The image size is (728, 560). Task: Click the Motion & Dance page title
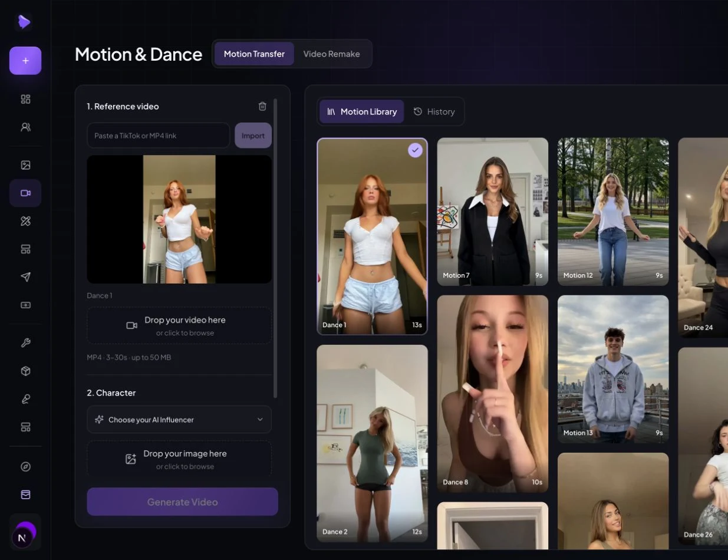[x=139, y=54]
